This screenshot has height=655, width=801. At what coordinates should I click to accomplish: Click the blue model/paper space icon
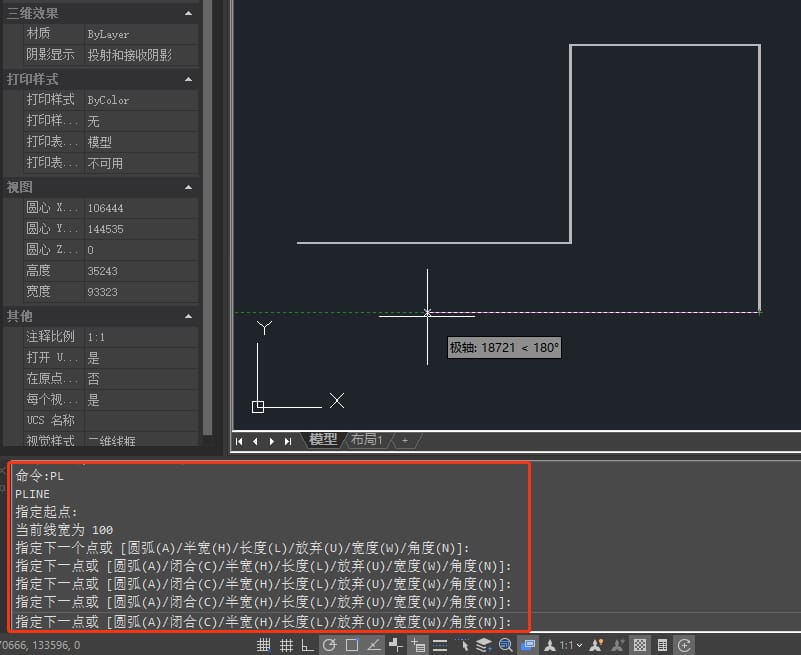(x=528, y=645)
